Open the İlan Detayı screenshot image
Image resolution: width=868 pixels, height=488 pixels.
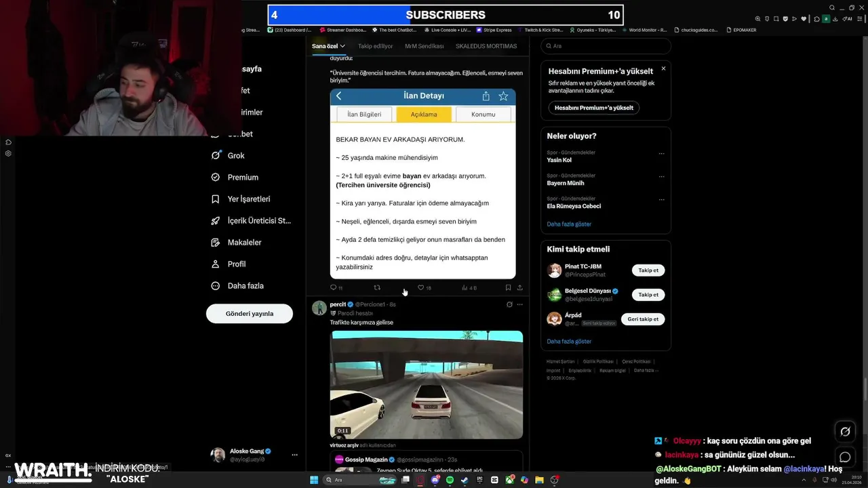(x=422, y=184)
